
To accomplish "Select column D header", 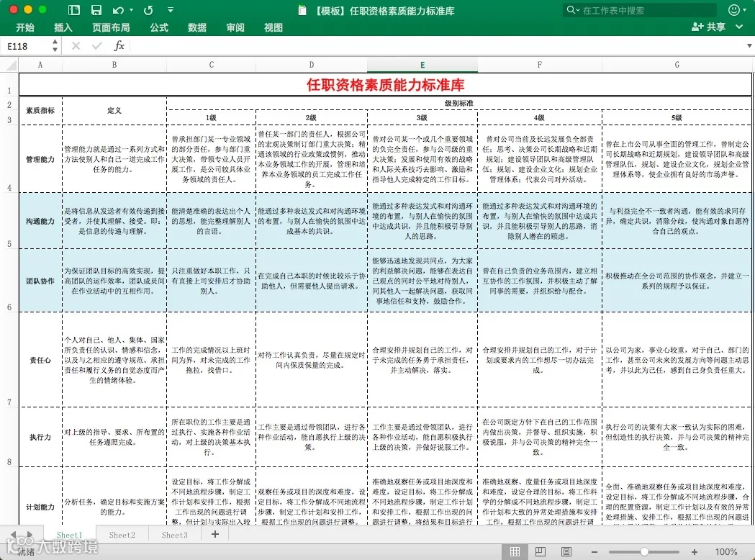I will [312, 65].
